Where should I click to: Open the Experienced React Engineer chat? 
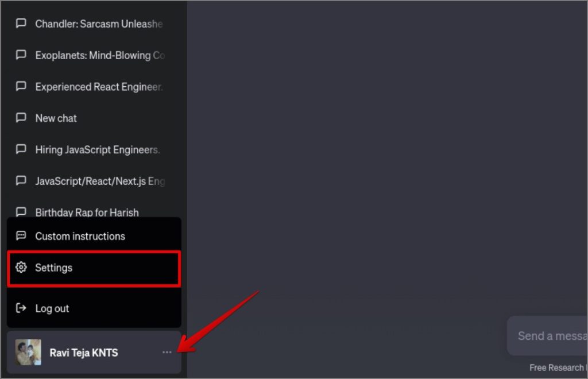pyautogui.click(x=94, y=87)
